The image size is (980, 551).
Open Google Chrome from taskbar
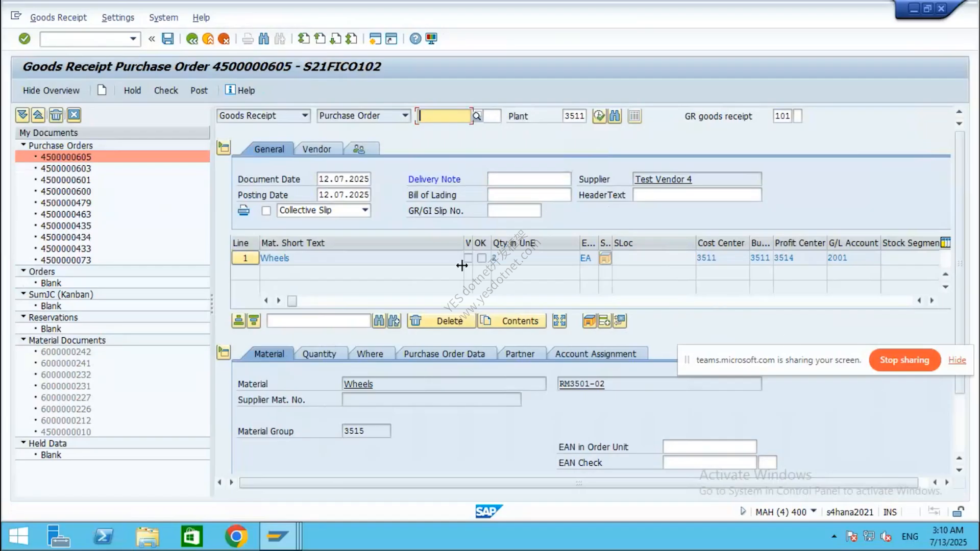coord(236,536)
